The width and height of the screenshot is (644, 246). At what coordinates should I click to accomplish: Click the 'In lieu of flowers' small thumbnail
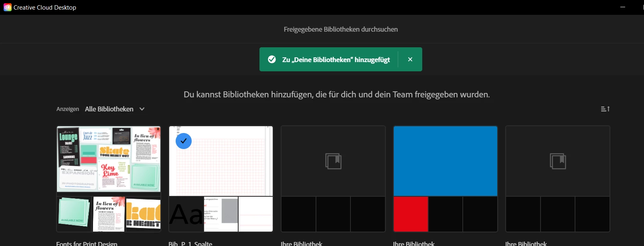pyautogui.click(x=109, y=214)
